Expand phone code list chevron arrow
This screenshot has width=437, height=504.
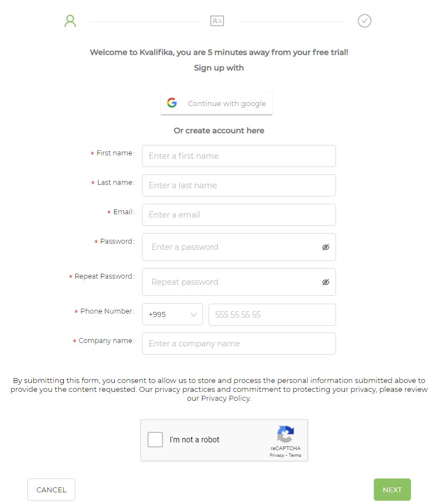[x=194, y=315]
